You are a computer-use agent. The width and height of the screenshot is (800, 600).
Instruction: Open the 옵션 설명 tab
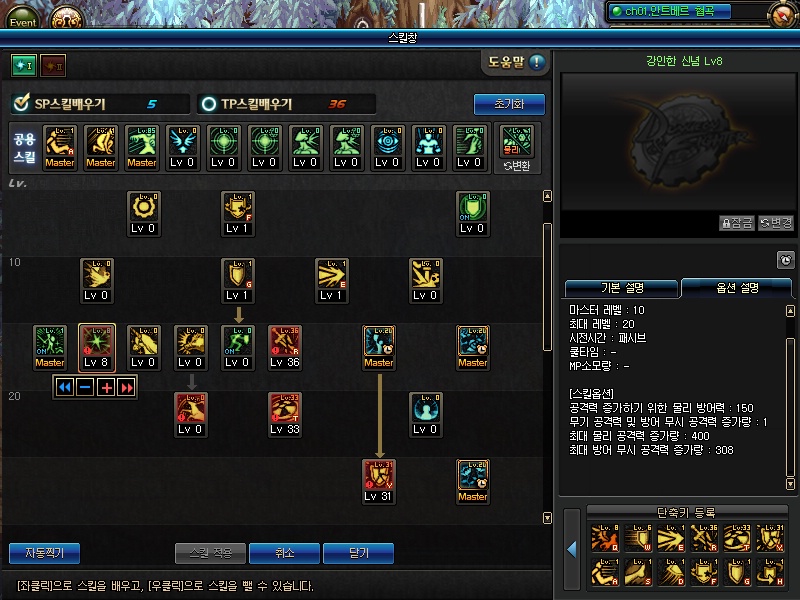point(737,288)
